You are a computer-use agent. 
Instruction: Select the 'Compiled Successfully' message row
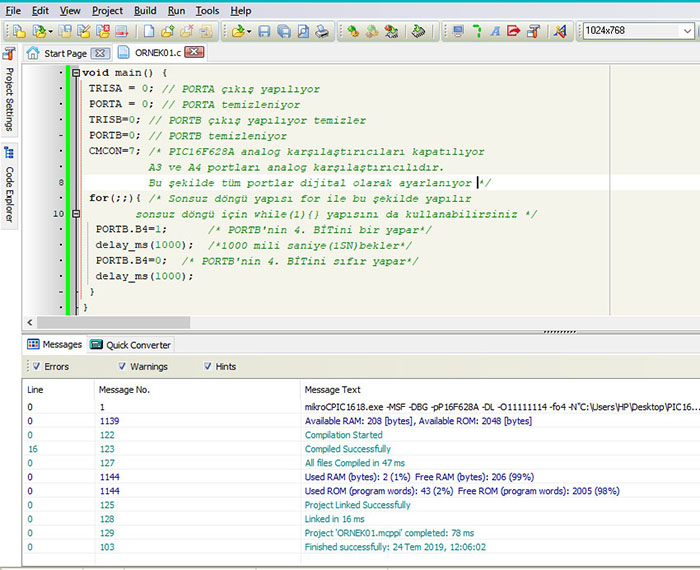point(348,449)
